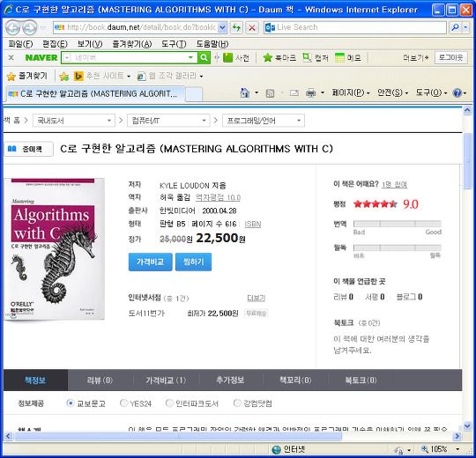Select the 인터파크도서 radio button
This screenshot has width=476, height=458.
click(169, 403)
